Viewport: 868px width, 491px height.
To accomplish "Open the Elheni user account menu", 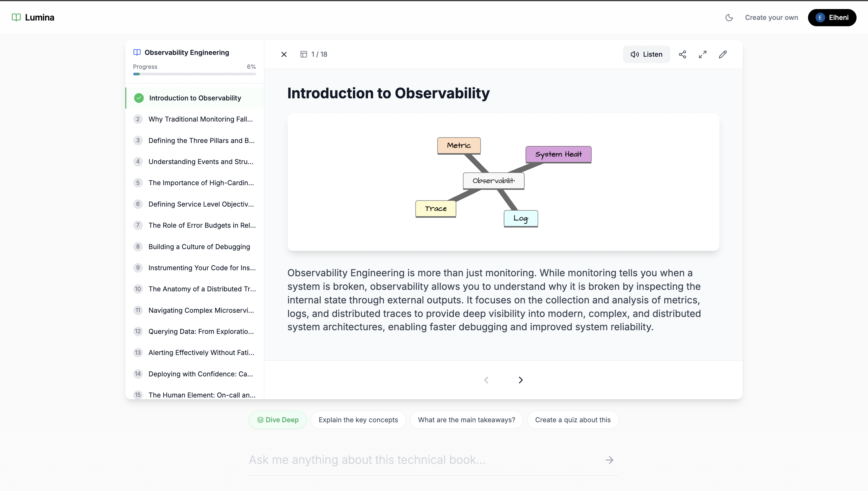I will tap(832, 17).
